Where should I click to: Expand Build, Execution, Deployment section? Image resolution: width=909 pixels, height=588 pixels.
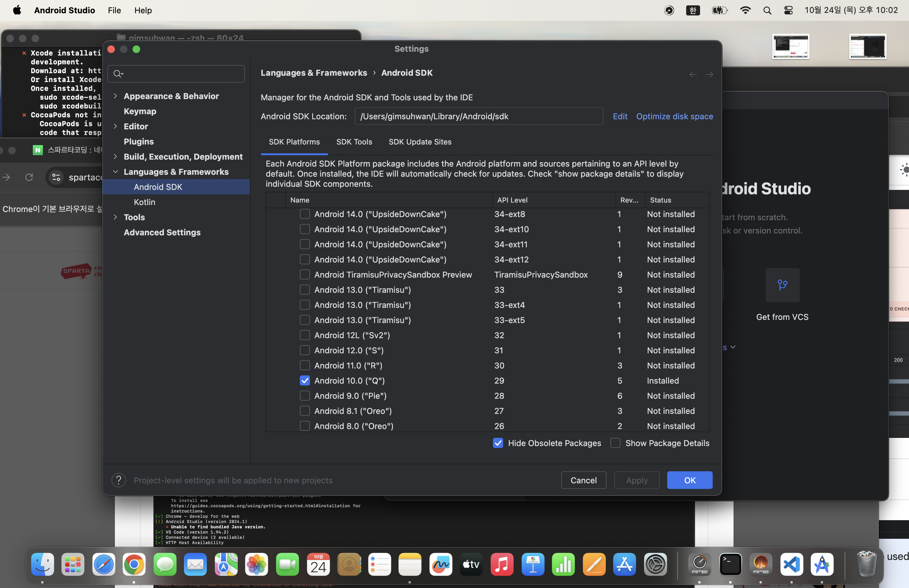115,156
